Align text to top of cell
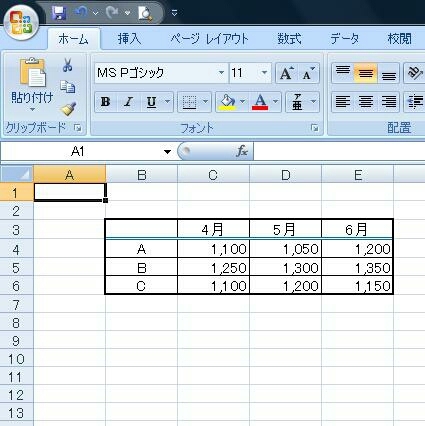The width and height of the screenshot is (425, 426). tap(343, 73)
